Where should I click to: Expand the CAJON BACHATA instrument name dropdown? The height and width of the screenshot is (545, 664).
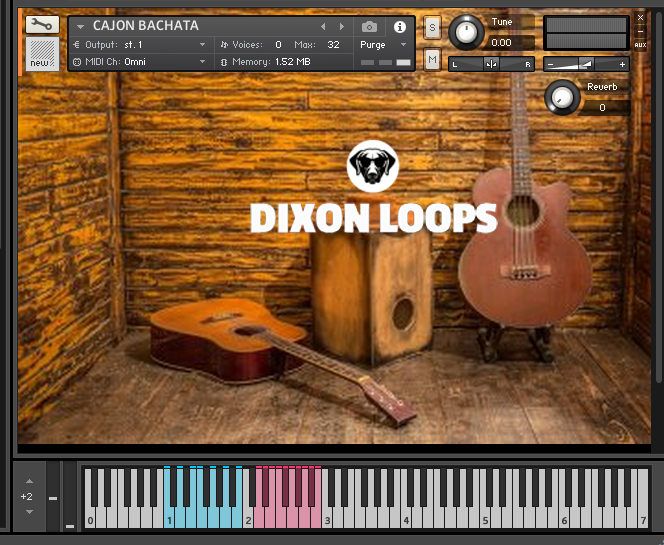pyautogui.click(x=81, y=27)
